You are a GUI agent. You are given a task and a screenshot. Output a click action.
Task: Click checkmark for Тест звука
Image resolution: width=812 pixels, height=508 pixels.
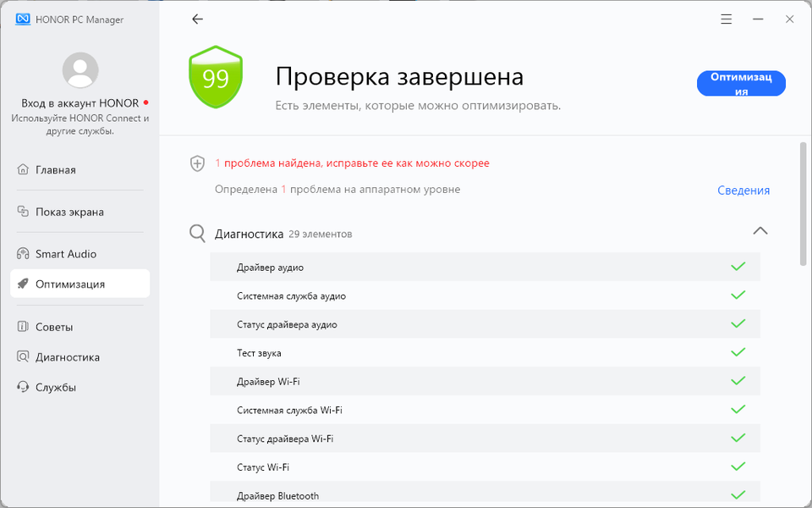pyautogui.click(x=738, y=352)
